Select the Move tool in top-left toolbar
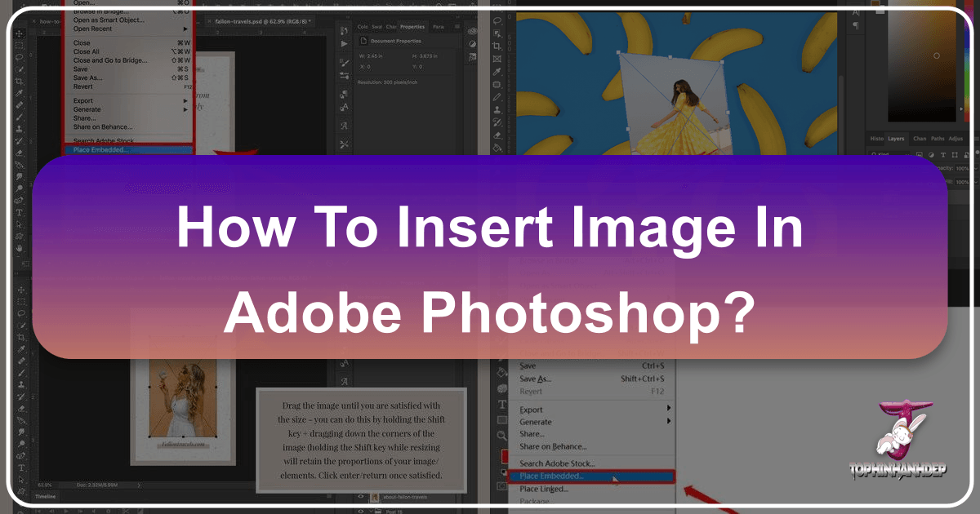The height and width of the screenshot is (514, 980). [20, 33]
